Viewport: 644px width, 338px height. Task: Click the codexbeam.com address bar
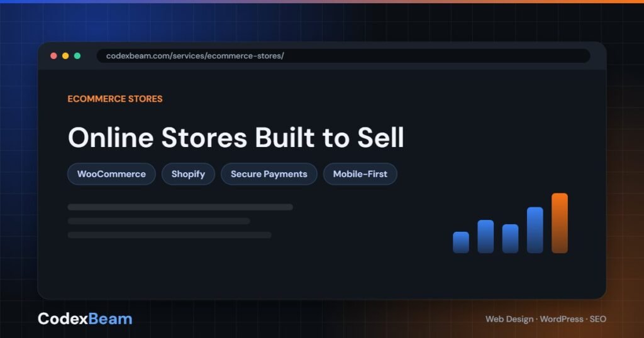(343, 56)
